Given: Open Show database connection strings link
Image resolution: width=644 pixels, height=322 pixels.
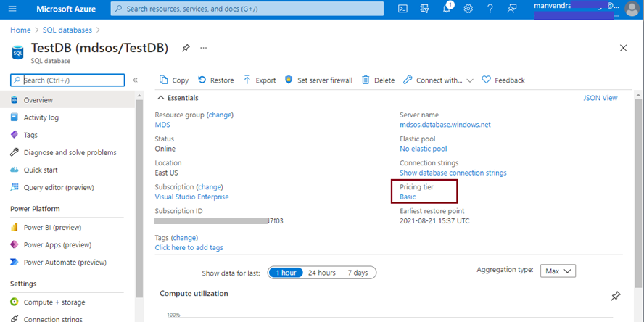Looking at the screenshot, I should click(x=453, y=173).
